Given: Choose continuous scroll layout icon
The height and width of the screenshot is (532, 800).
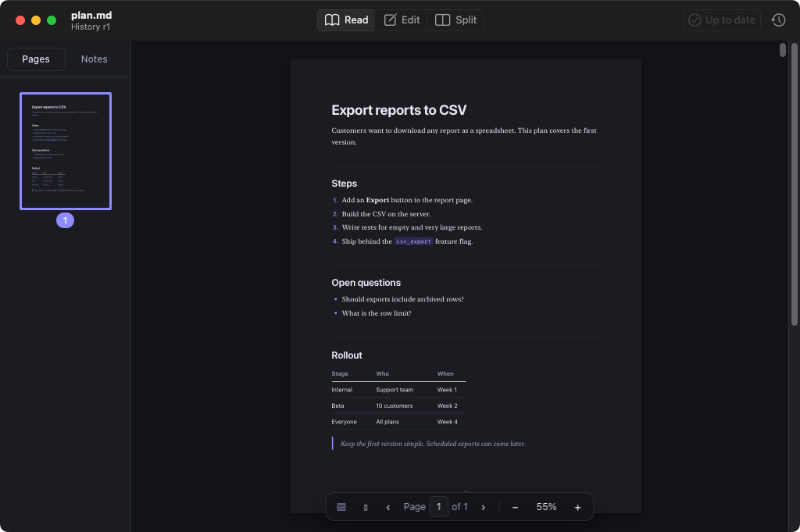Looking at the screenshot, I should pyautogui.click(x=341, y=507).
